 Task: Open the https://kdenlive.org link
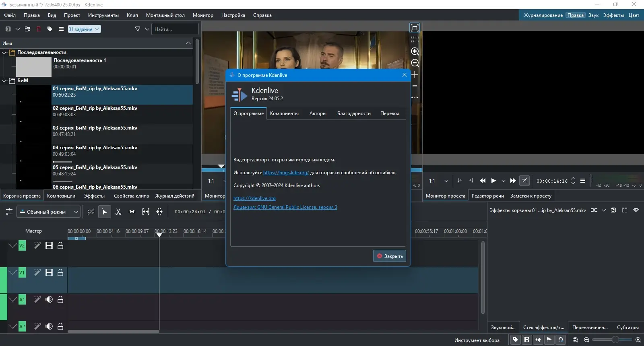pos(254,198)
